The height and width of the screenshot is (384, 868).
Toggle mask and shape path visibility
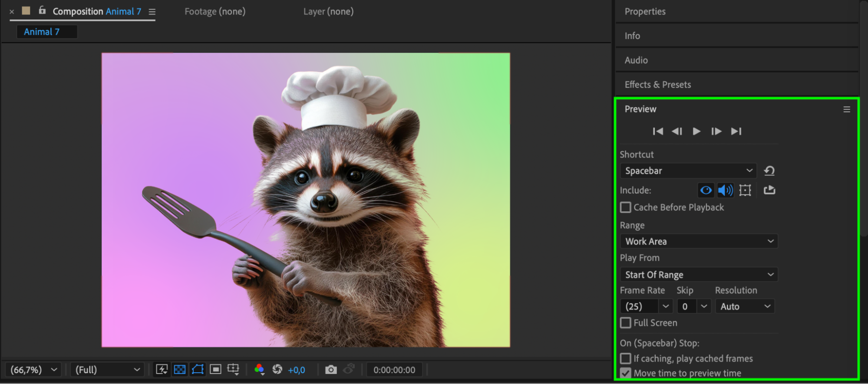[x=198, y=370]
